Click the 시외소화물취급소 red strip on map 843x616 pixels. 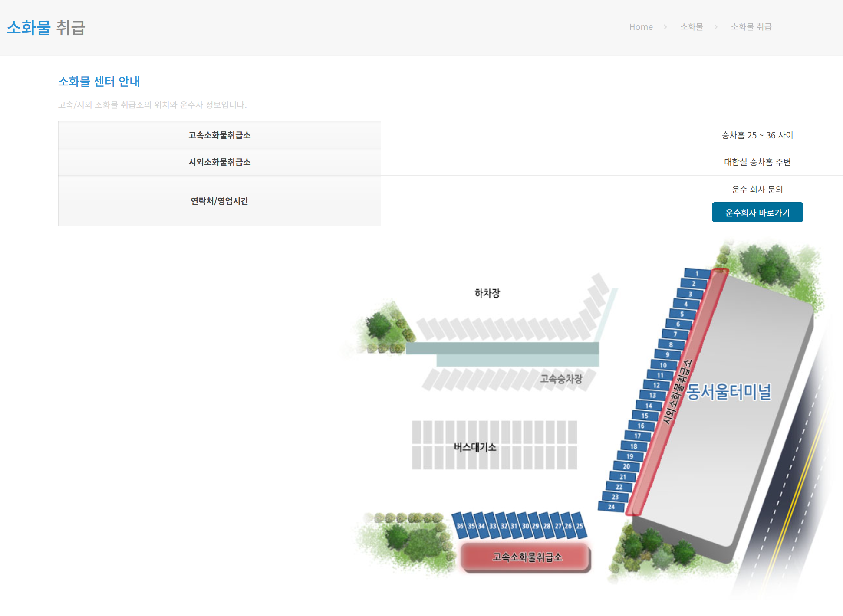pyautogui.click(x=677, y=392)
